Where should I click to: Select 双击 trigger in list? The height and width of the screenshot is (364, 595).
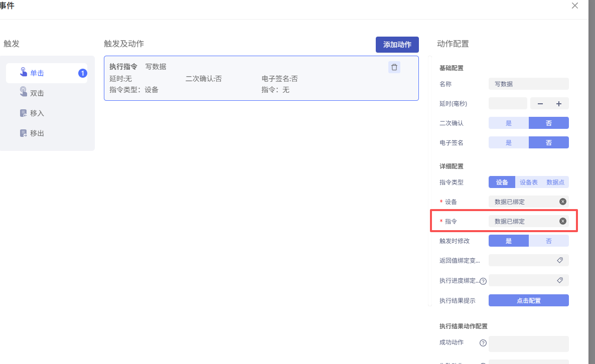tap(37, 93)
